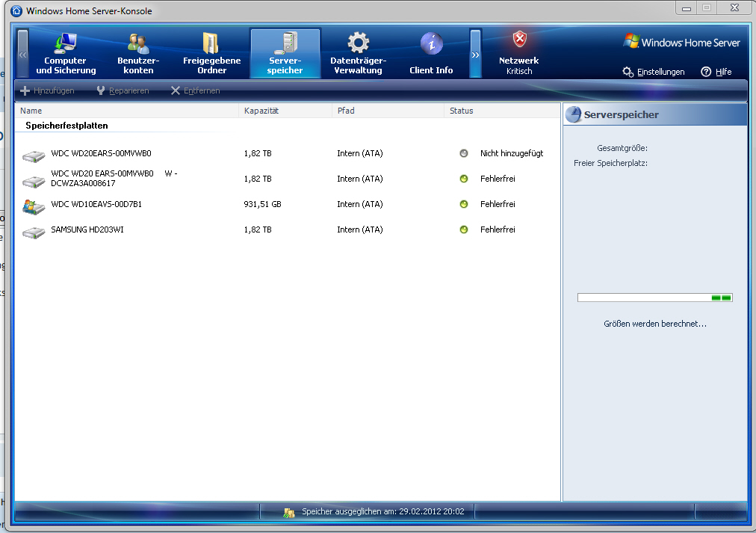
Task: Select the SAMSUNG HD203WI drive
Action: (87, 229)
